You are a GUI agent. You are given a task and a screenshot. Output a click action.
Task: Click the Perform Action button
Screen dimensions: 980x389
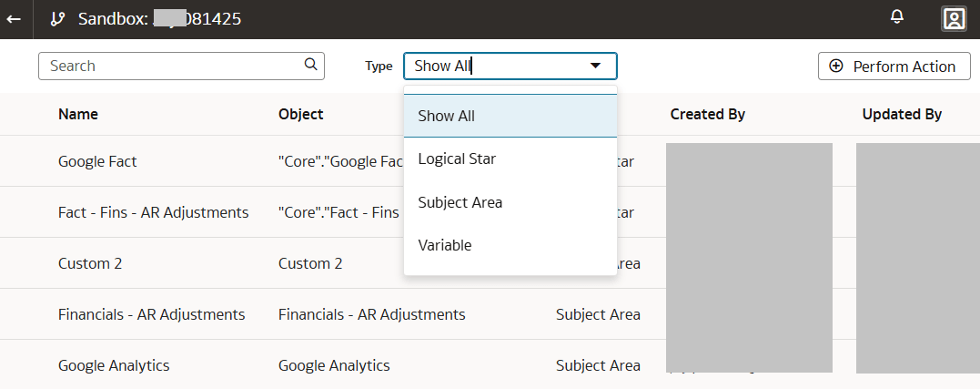[894, 67]
